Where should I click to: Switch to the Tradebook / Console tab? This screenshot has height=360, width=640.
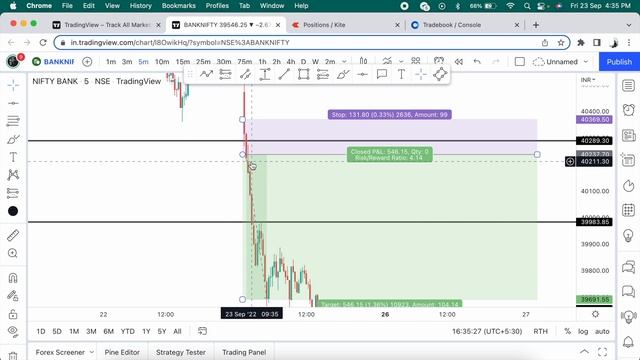465,25
